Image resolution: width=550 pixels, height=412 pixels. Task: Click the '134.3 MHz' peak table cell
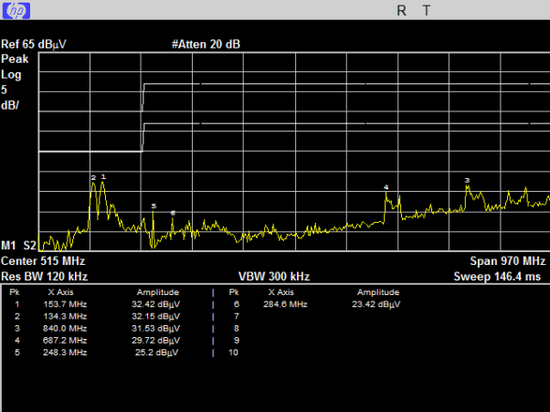click(65, 316)
